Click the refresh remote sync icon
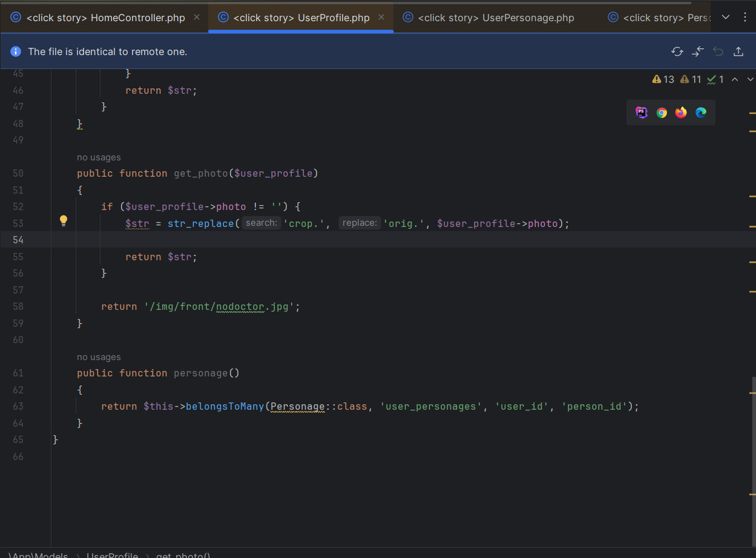The image size is (756, 558). click(x=677, y=51)
